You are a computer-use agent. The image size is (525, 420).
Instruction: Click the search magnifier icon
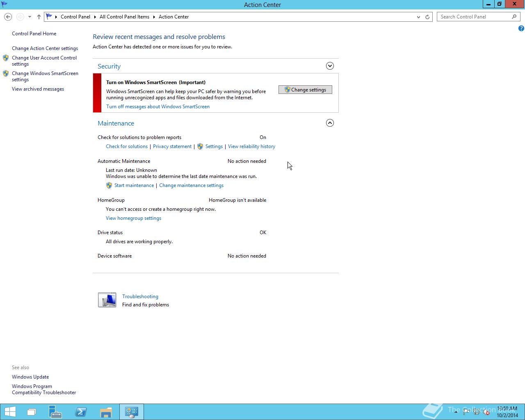(x=514, y=17)
